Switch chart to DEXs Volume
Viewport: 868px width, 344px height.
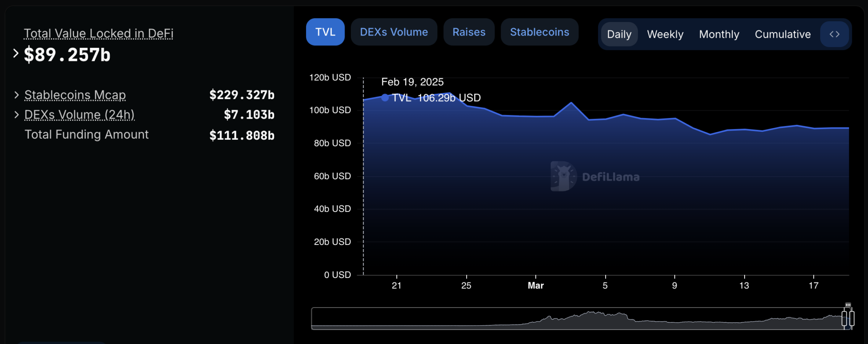tap(394, 32)
